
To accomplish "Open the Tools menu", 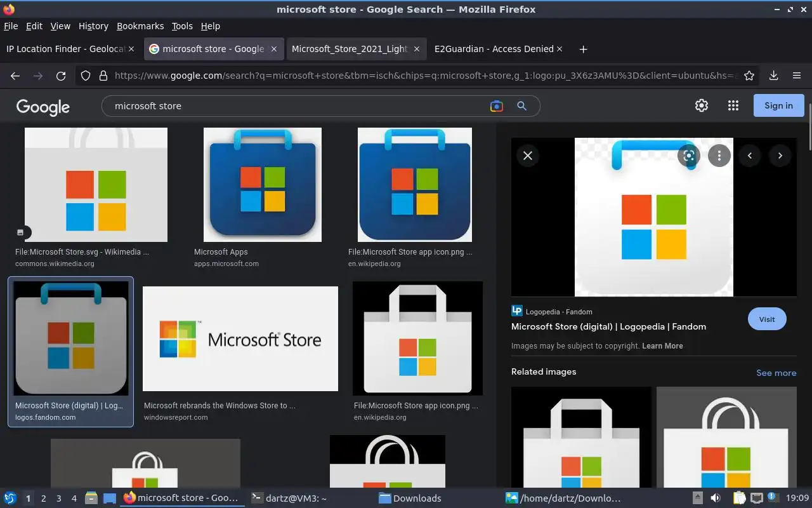I will (182, 26).
